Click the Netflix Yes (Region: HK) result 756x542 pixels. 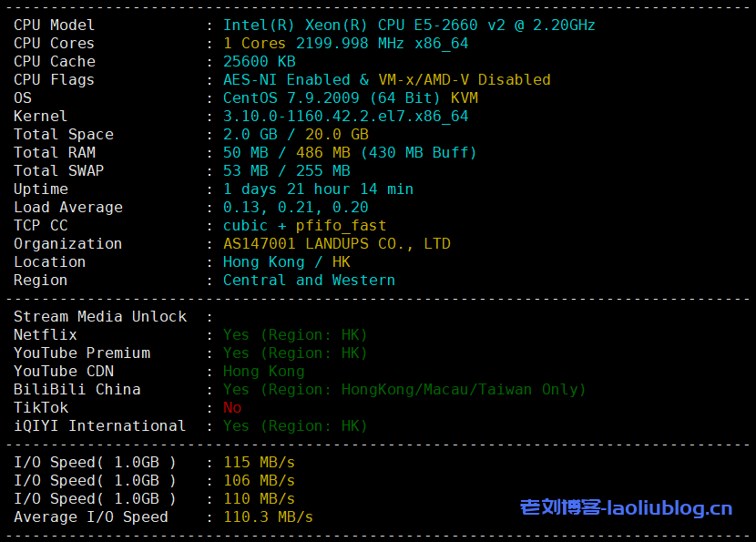(x=295, y=335)
